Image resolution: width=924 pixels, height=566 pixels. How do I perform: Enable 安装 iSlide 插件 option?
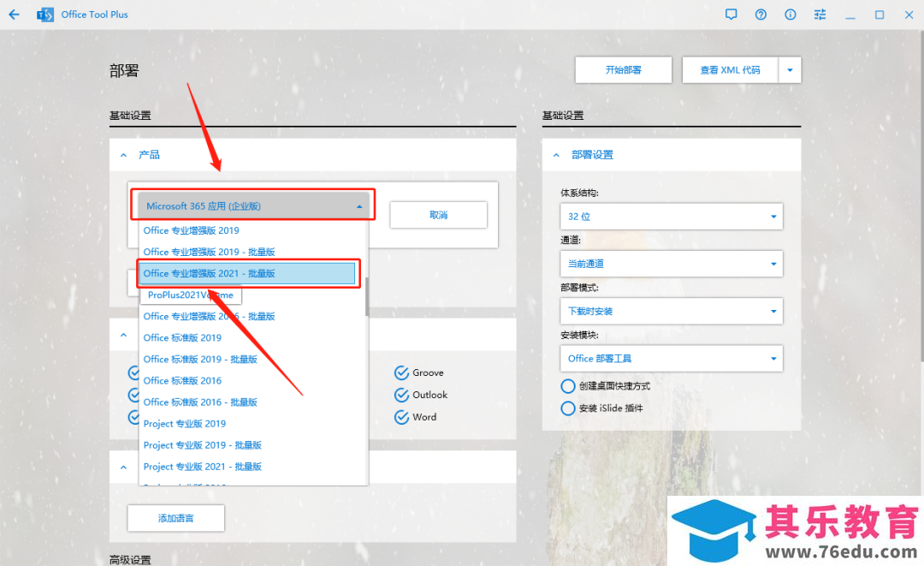tap(568, 408)
